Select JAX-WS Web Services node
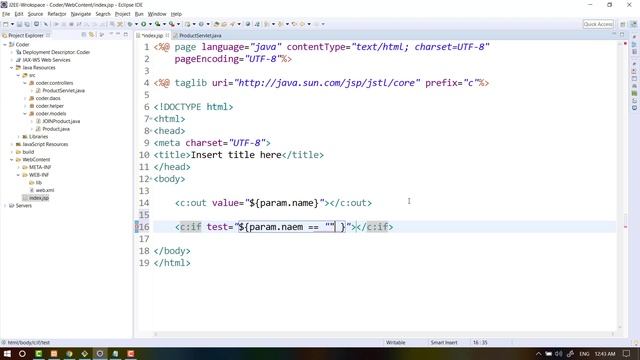 point(46,60)
